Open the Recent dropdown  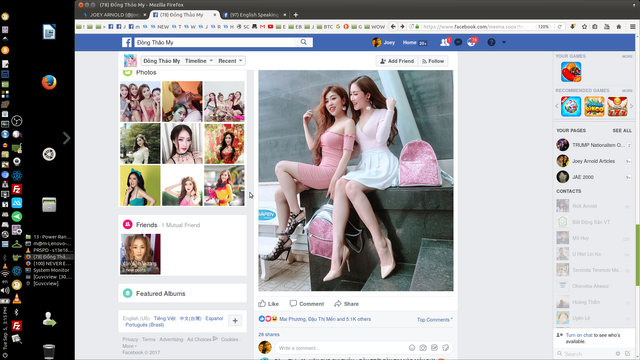coord(230,61)
